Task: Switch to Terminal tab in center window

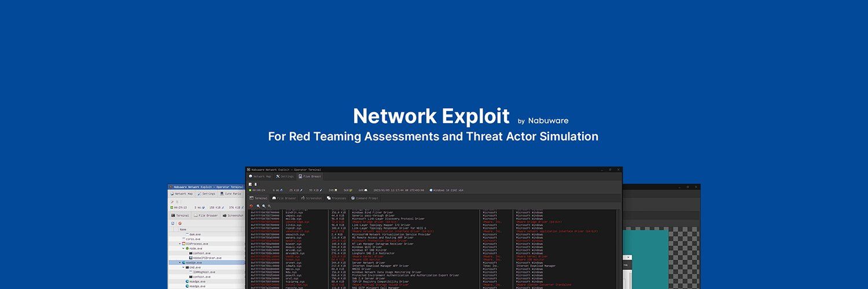Action: click(x=258, y=198)
